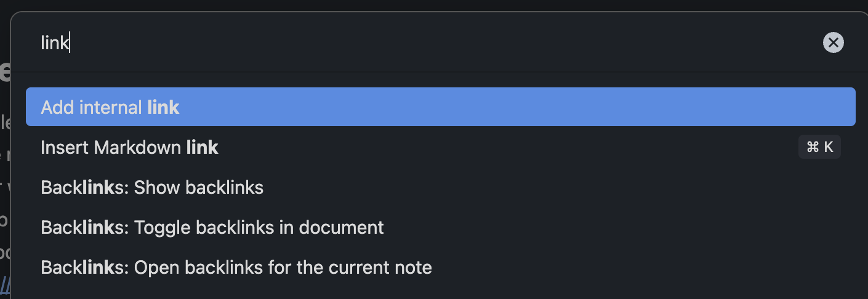Select Insert Markdown link command
Viewport: 868px width, 299px height.
pyautogui.click(x=129, y=148)
